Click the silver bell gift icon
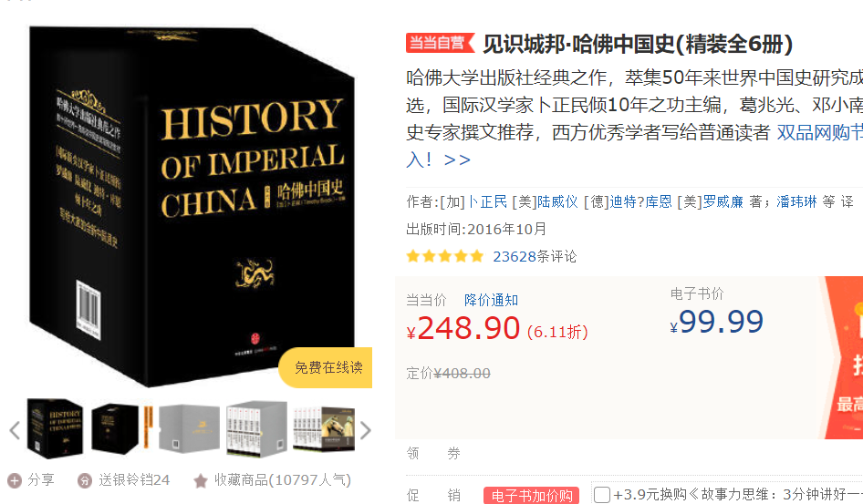Viewport: 863px width, 504px height. click(x=85, y=481)
